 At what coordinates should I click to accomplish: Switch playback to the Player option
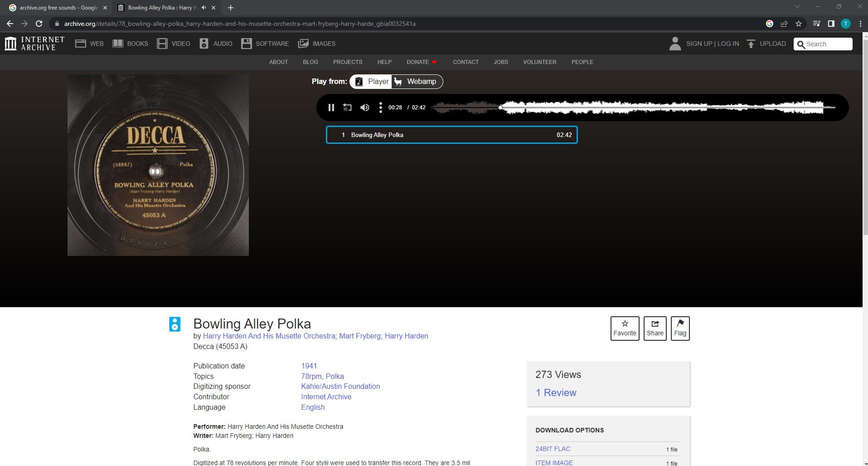pos(371,82)
